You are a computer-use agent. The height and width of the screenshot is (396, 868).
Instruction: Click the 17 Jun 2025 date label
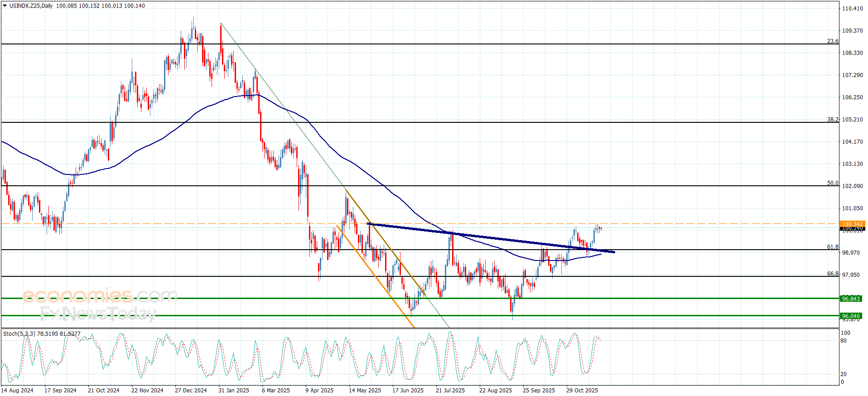[408, 390]
